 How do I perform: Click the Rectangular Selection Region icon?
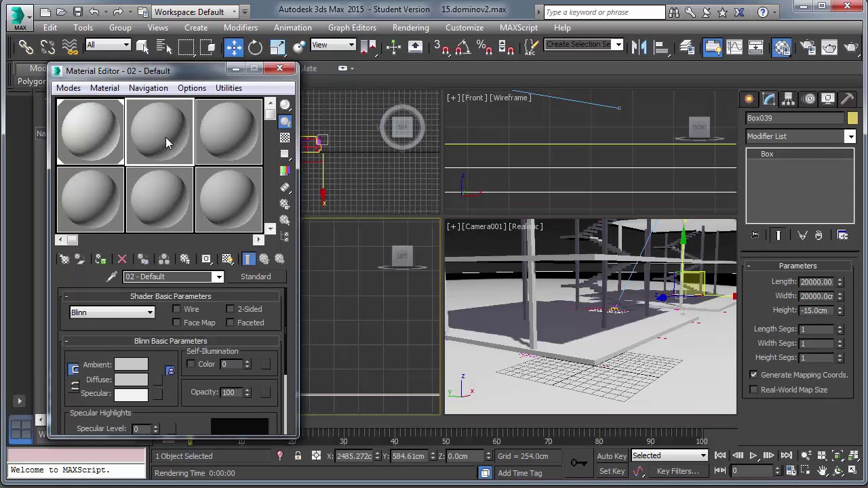tap(186, 47)
